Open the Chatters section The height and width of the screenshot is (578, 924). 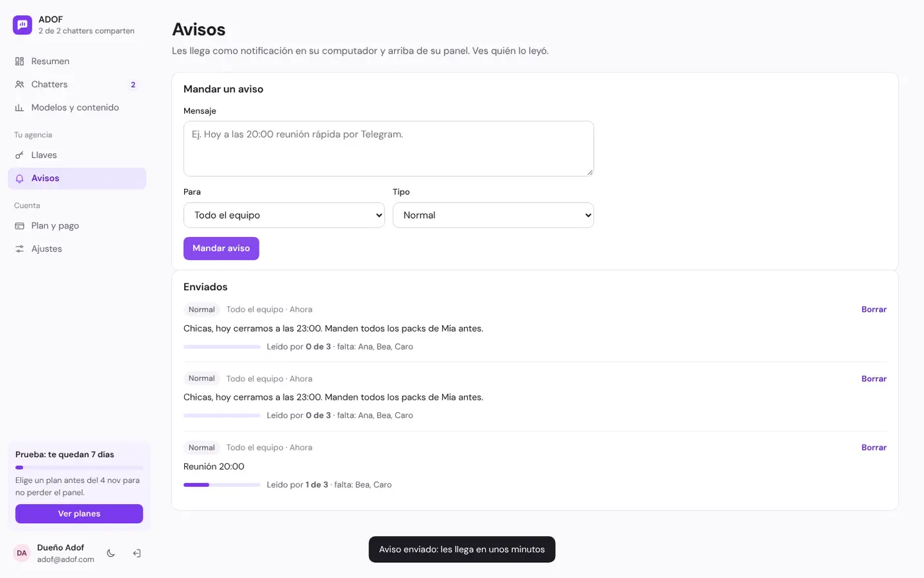pos(77,85)
